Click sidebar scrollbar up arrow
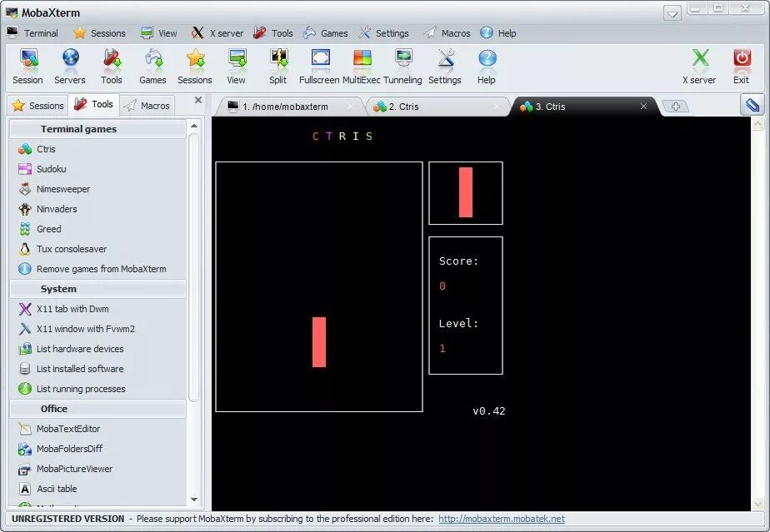The image size is (770, 532). click(194, 126)
